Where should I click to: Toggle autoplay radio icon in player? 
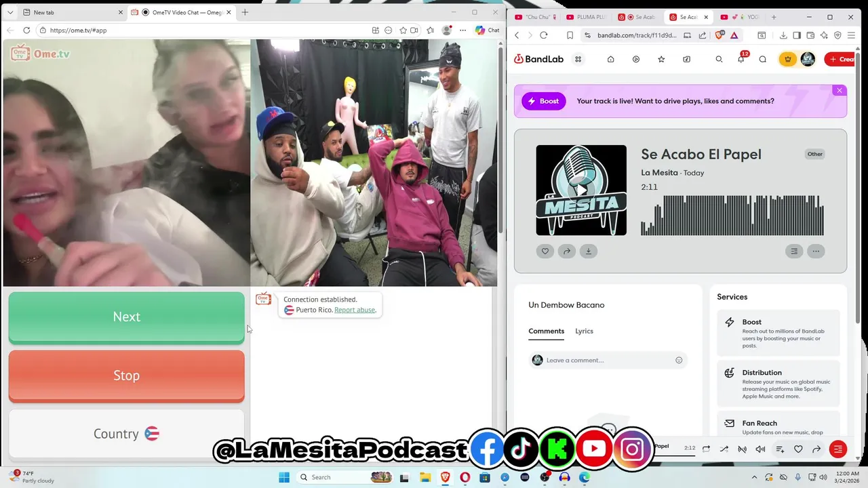[x=742, y=449]
